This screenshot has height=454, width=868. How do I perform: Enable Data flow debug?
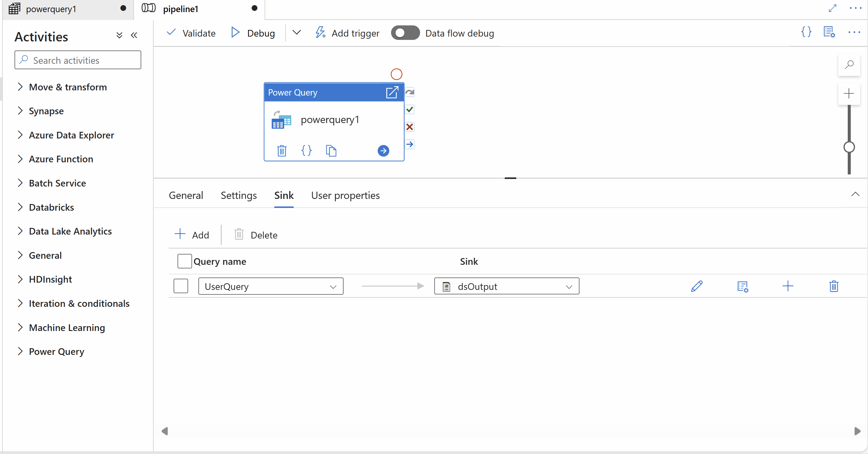coord(405,33)
